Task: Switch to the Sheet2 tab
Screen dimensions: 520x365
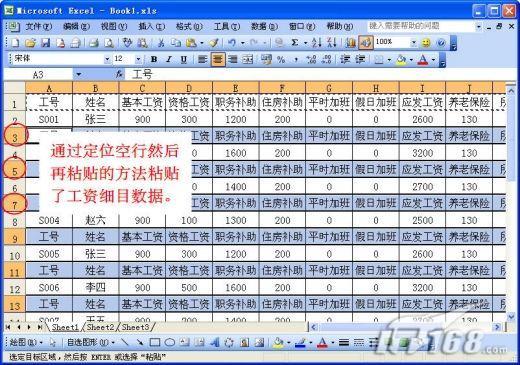Action: tap(100, 327)
